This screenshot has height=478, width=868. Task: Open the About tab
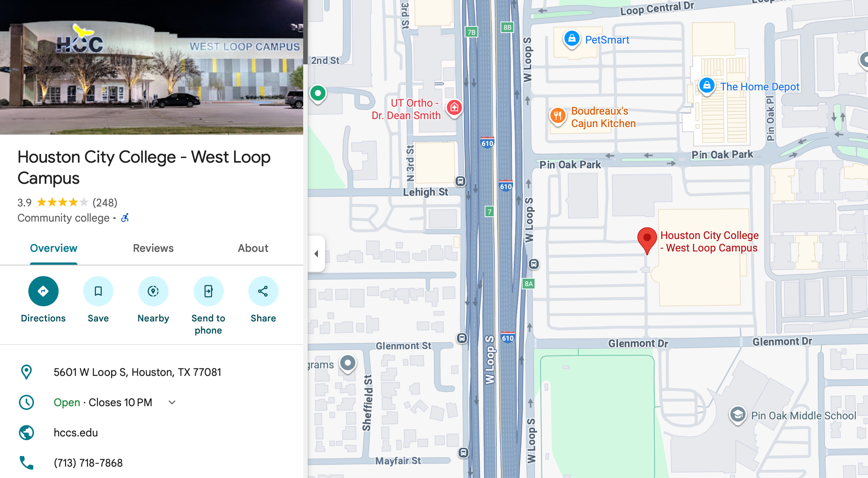[x=253, y=248]
